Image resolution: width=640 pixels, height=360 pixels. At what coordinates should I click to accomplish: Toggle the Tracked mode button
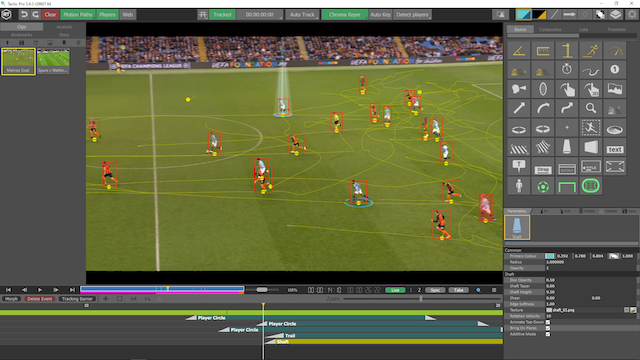click(222, 15)
